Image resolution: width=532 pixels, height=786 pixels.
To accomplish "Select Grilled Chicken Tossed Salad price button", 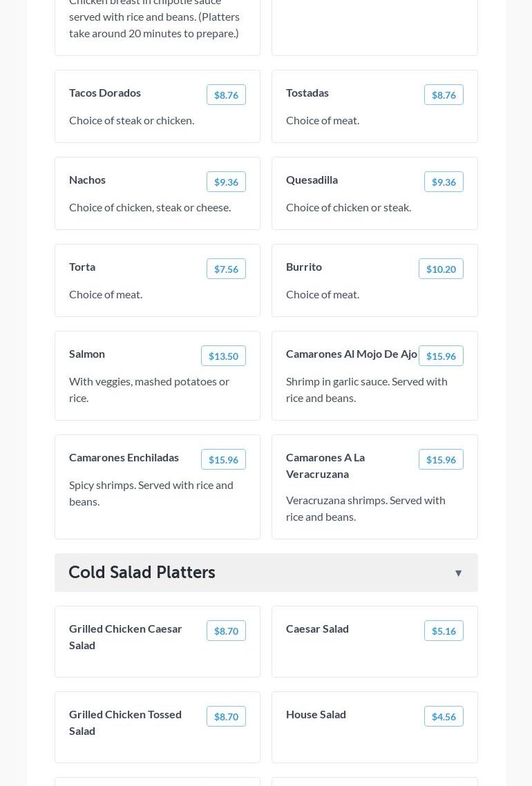I will (226, 717).
